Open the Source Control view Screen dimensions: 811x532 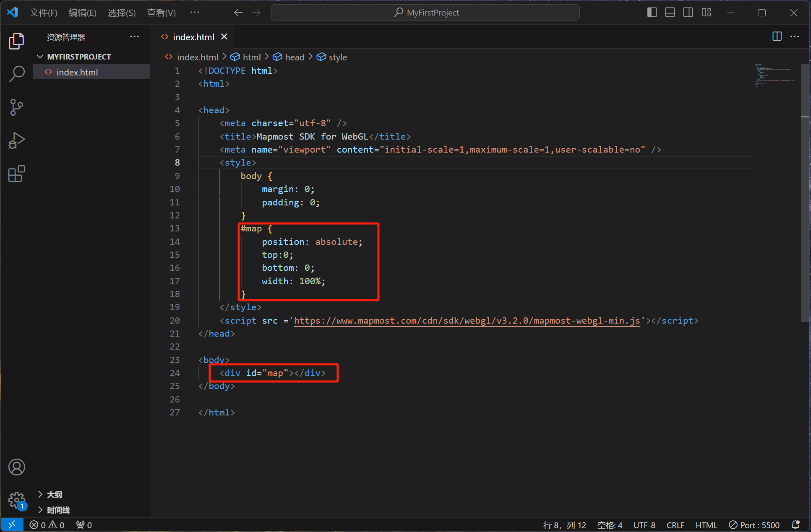pos(16,107)
